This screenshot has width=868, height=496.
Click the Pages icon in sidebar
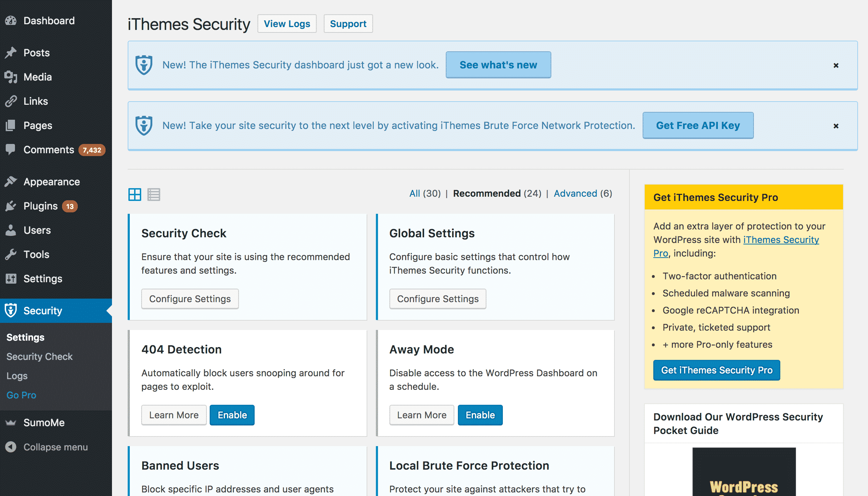coord(11,125)
